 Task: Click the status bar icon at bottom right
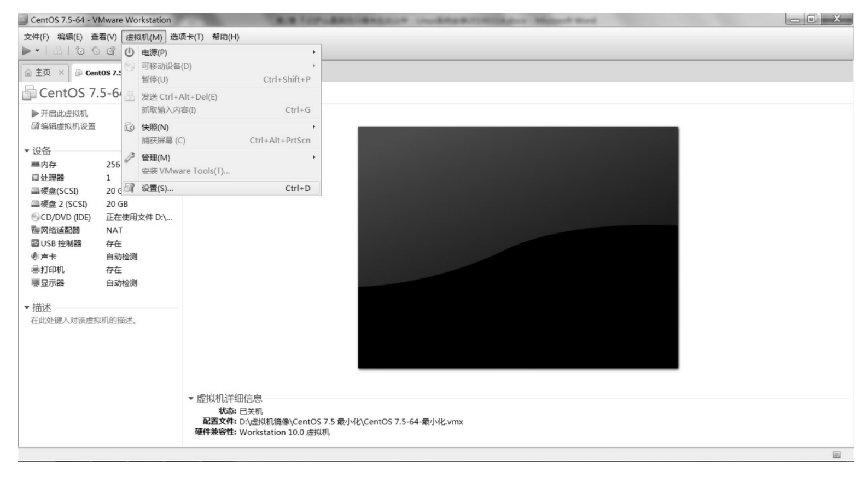pos(836,455)
